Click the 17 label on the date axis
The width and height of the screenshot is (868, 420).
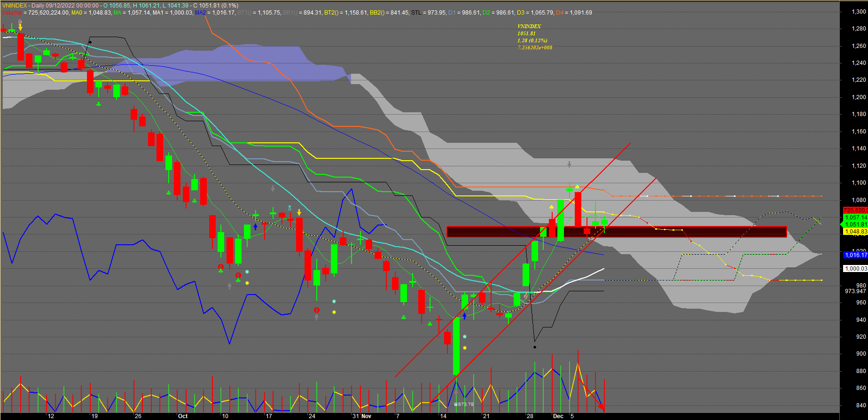(269, 416)
